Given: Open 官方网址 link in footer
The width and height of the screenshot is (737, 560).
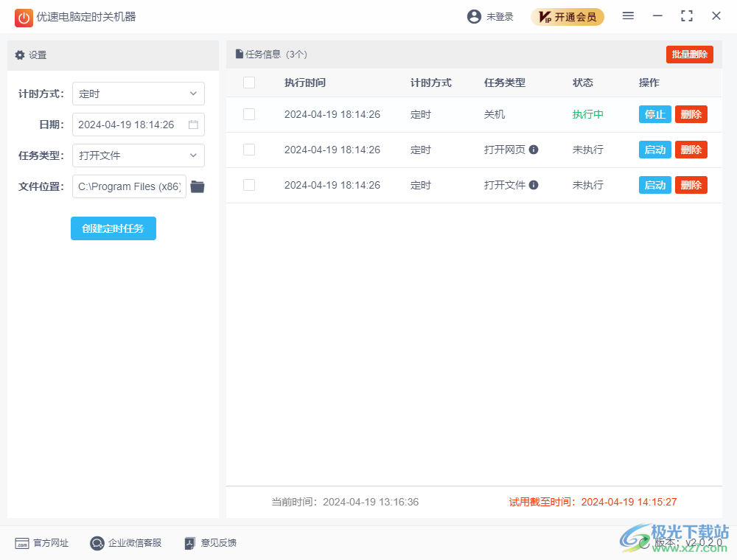Looking at the screenshot, I should click(x=42, y=543).
